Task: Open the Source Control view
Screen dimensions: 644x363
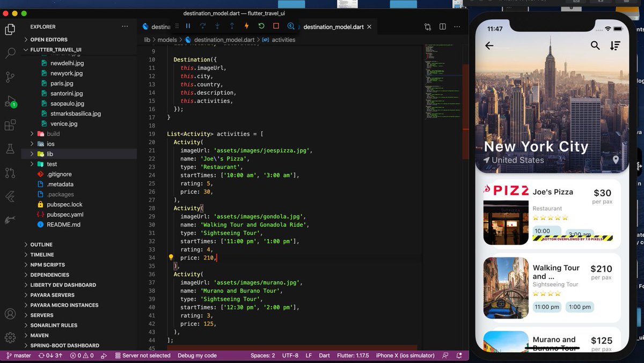Action: click(x=10, y=77)
